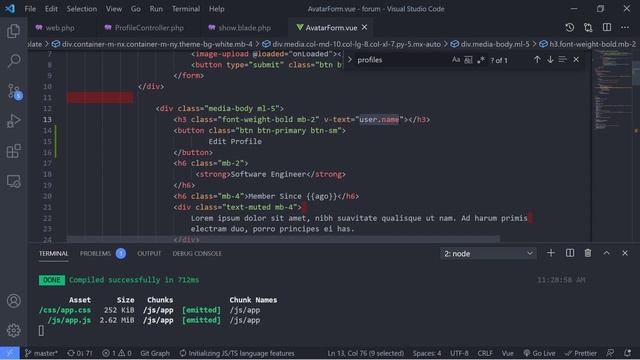Viewport: 640px width, 360px height.
Task: Click the Prettier status bar item
Action: (581, 353)
